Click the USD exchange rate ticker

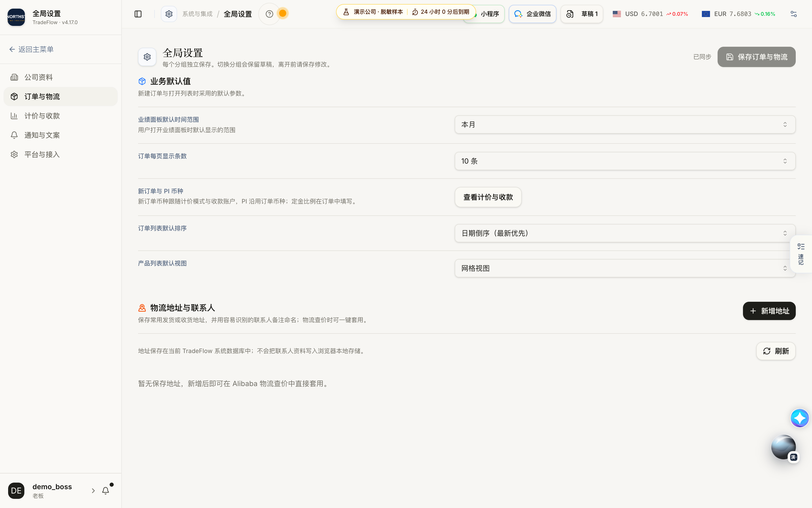click(650, 14)
